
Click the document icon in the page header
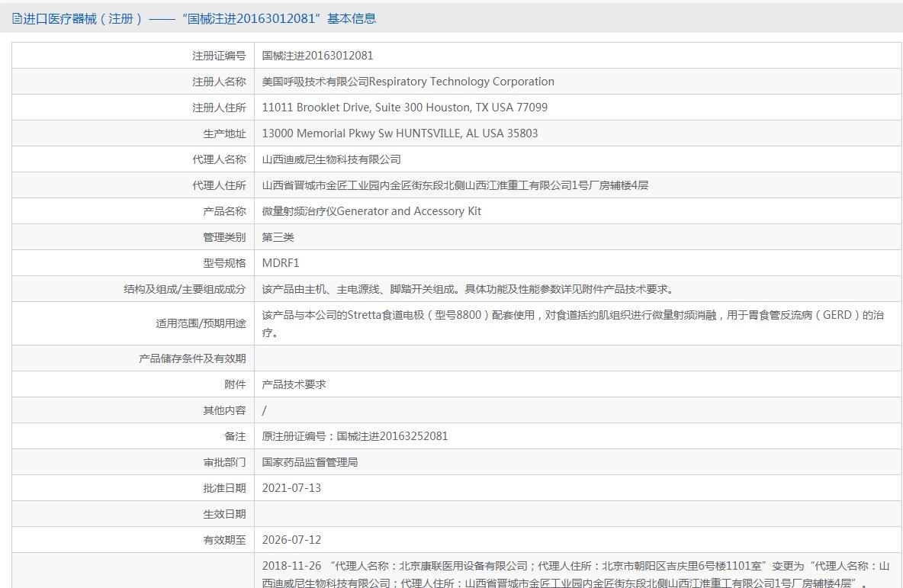point(17,18)
